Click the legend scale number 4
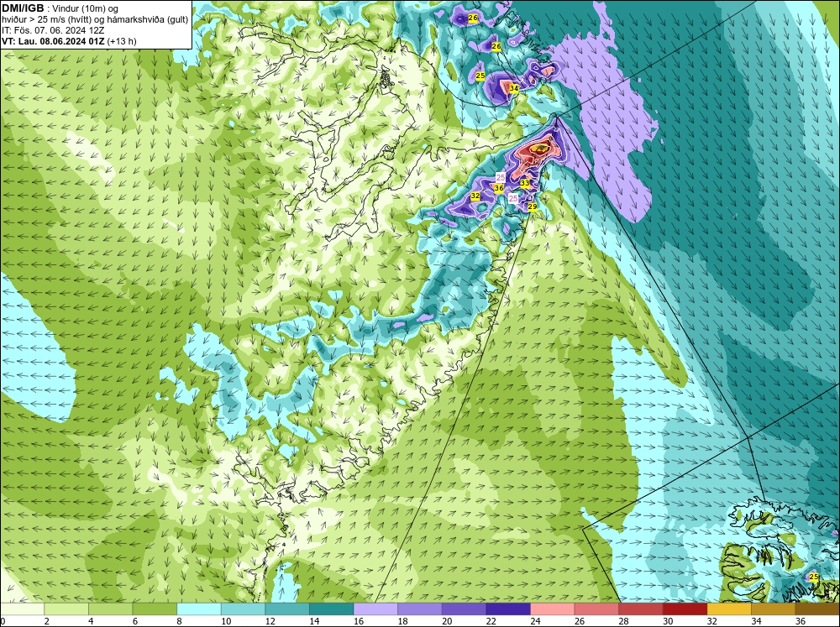The width and height of the screenshot is (840, 627). click(x=91, y=621)
